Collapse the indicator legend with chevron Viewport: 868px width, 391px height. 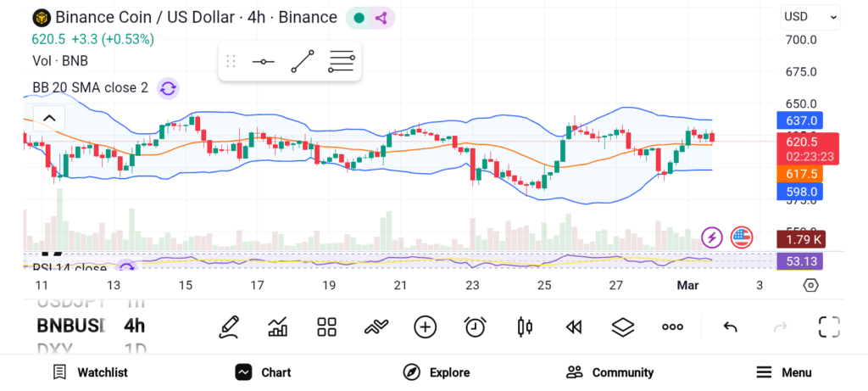49,118
